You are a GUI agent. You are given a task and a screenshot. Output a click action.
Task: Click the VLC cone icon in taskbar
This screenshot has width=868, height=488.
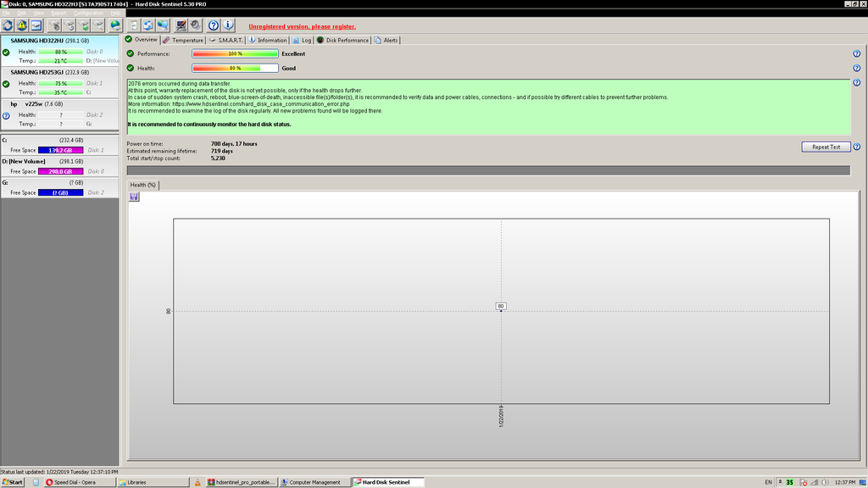click(x=197, y=482)
